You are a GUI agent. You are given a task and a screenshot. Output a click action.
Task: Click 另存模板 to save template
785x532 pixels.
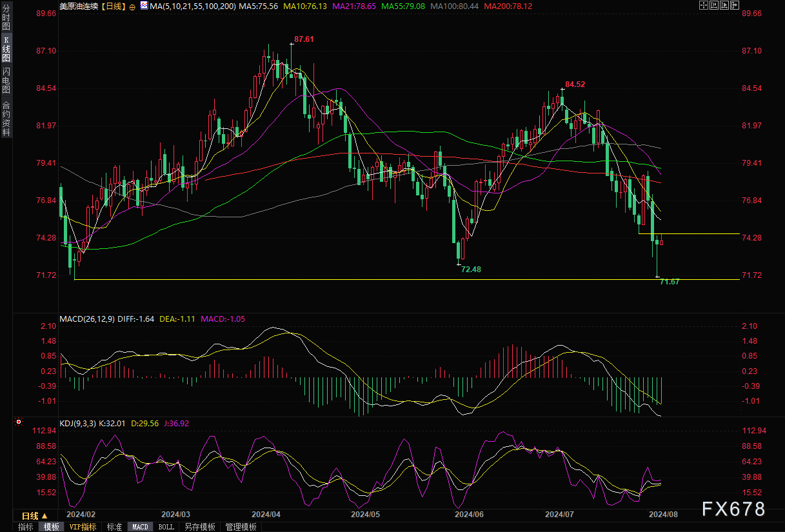pyautogui.click(x=199, y=527)
